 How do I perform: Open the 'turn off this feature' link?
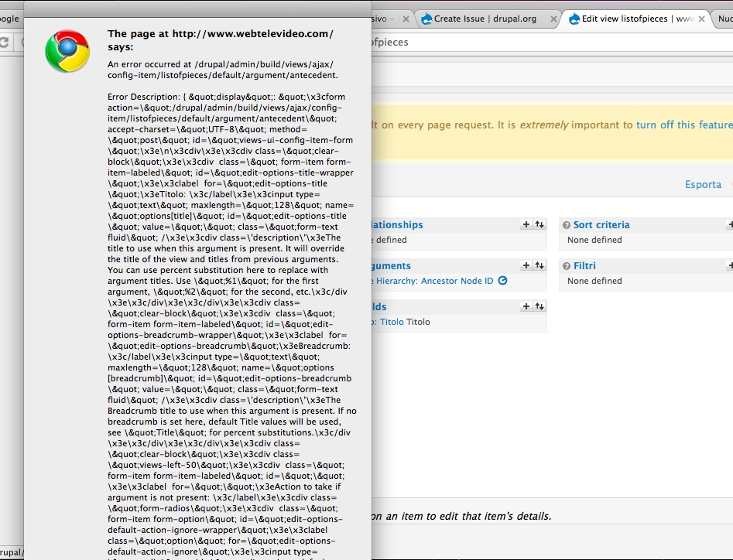[x=684, y=125]
